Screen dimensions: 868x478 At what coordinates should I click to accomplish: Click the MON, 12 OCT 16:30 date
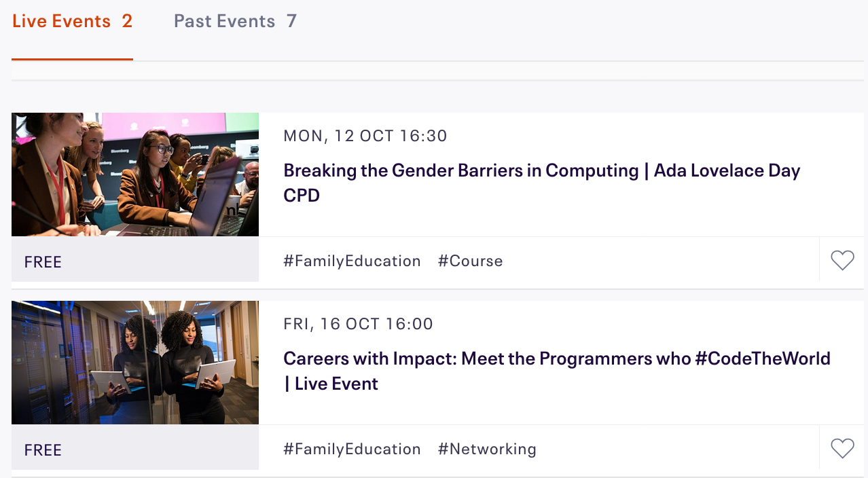point(365,136)
